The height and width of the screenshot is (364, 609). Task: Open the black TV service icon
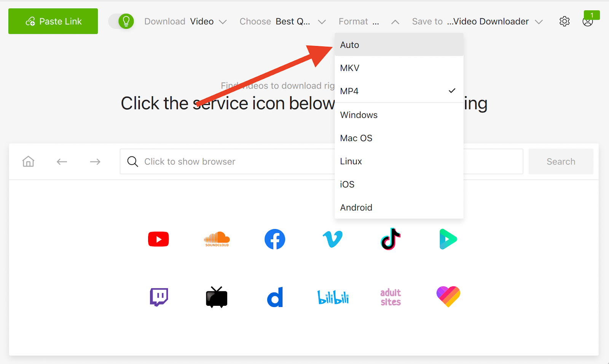(x=217, y=297)
